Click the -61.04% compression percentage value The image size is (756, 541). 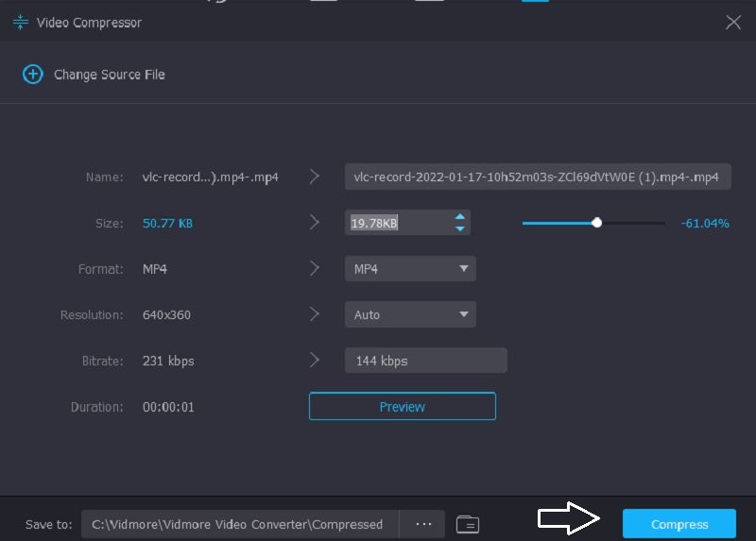[704, 224]
